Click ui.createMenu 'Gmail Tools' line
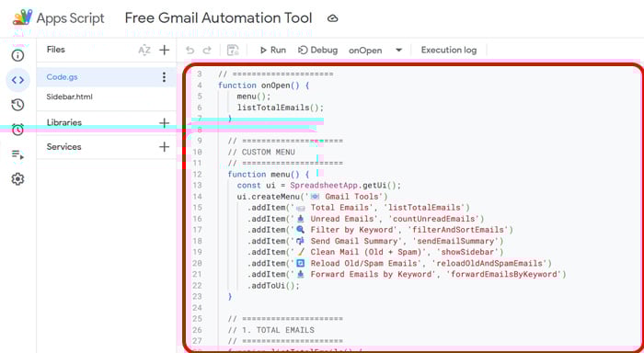This screenshot has height=353, width=644. (312, 196)
